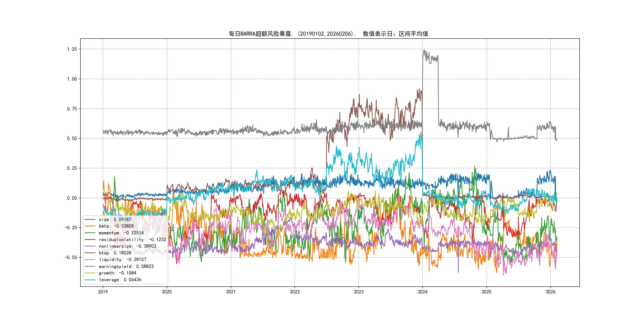The height and width of the screenshot is (322, 644).
Task: Click the 1.25 y-axis tick label
Action: click(x=72, y=49)
